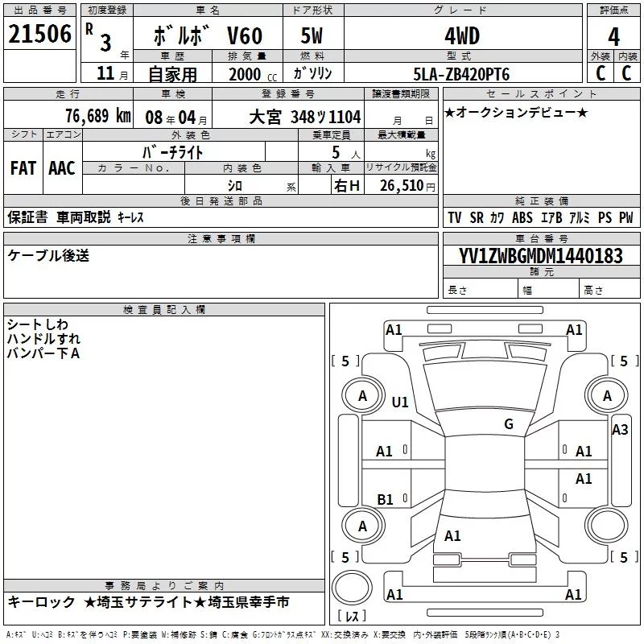Click ABS in the equipment list
Viewport: 644px width, 644px height.
(522, 217)
